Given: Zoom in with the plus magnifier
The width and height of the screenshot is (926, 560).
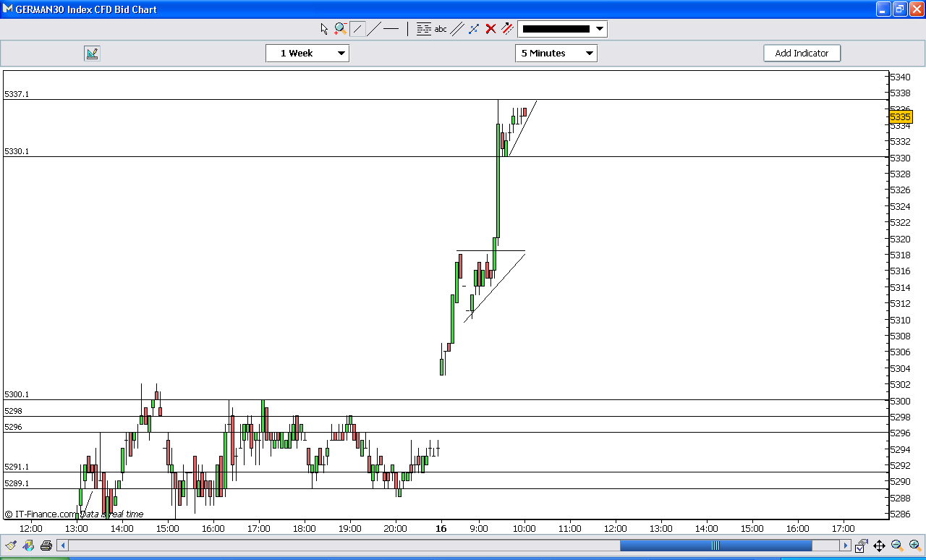Looking at the screenshot, I should (915, 546).
